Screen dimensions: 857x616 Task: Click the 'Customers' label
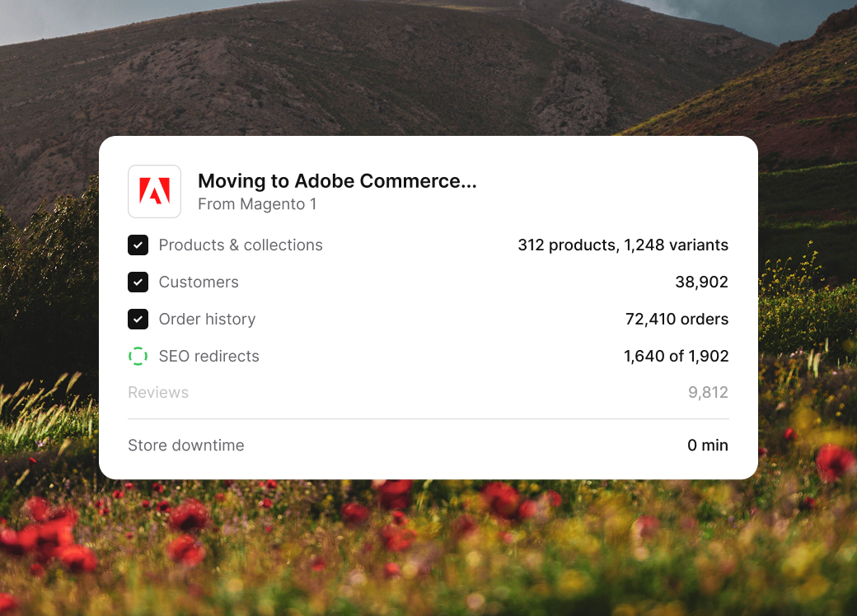click(199, 282)
